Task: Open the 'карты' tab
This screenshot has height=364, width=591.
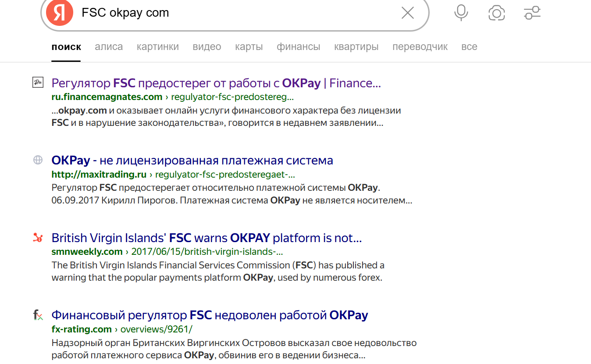Action: [249, 47]
